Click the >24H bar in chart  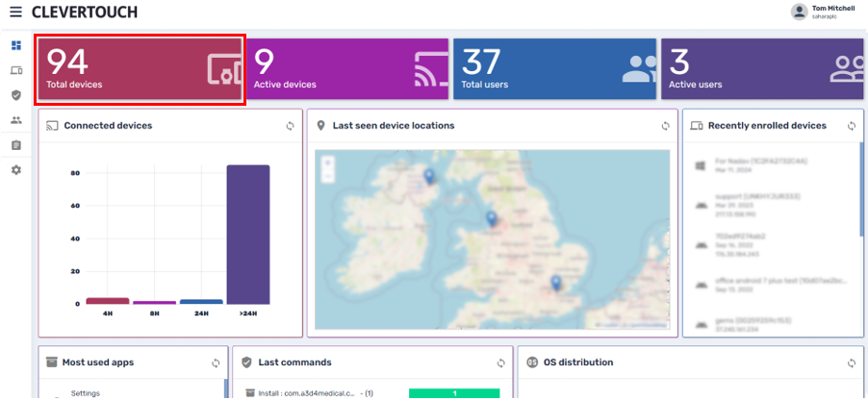pyautogui.click(x=248, y=235)
